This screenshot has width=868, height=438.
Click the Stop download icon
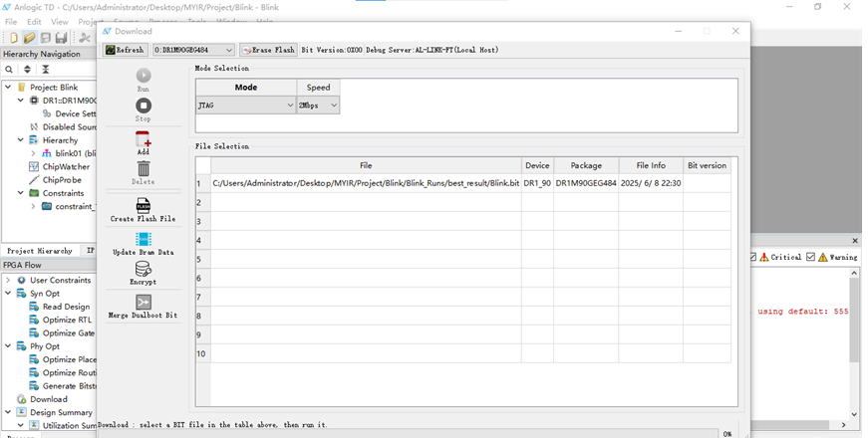(x=144, y=106)
